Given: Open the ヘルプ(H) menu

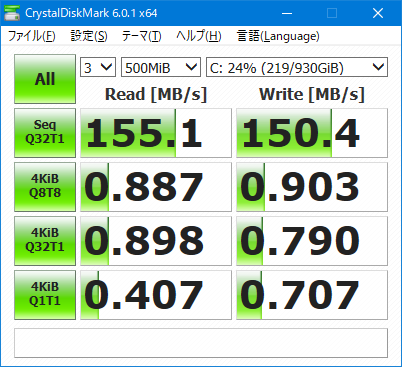Looking at the screenshot, I should coord(199,36).
